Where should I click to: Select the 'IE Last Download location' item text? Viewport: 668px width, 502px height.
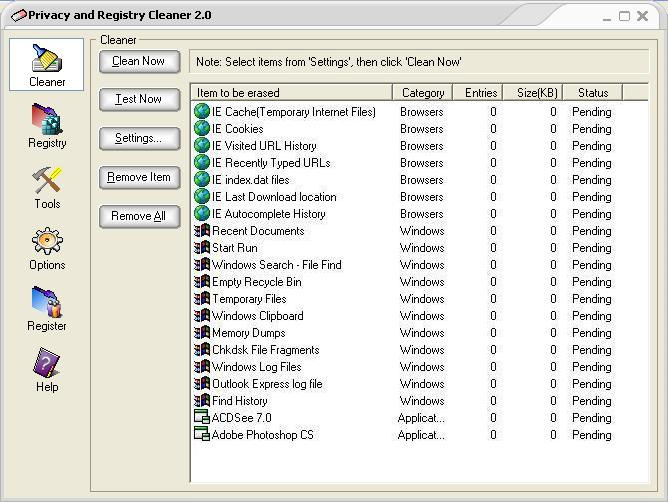point(274,197)
